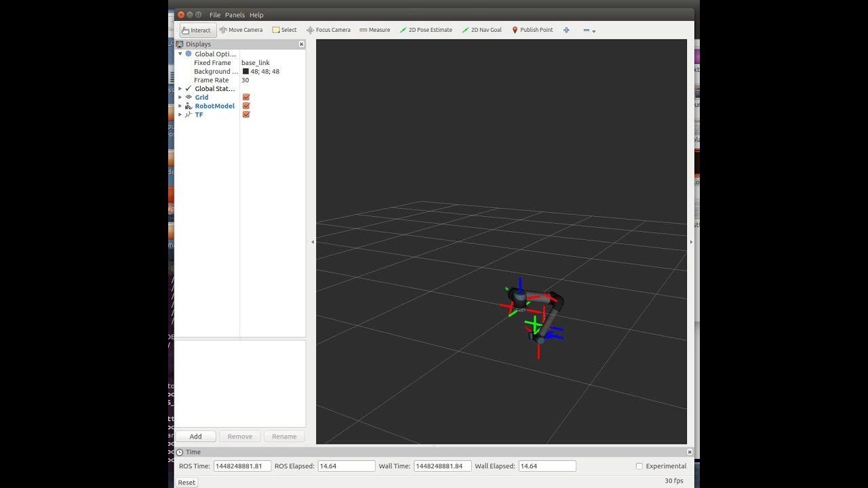Click the right edge panel arrow
Image resolution: width=868 pixels, height=488 pixels.
[691, 242]
